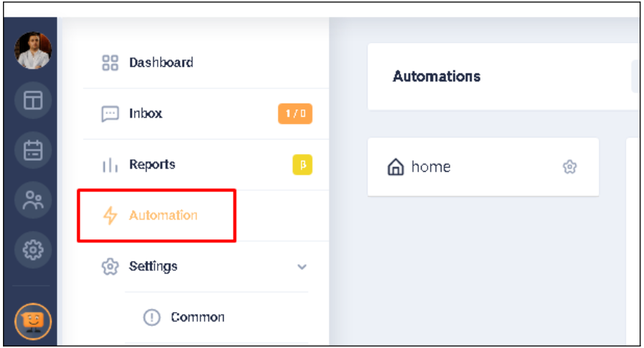Click the Automation lightning bolt icon

click(x=110, y=216)
